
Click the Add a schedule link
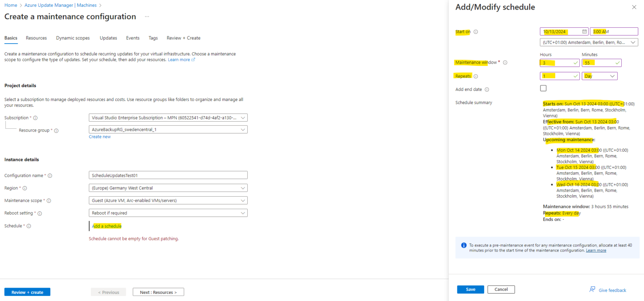[x=107, y=226]
